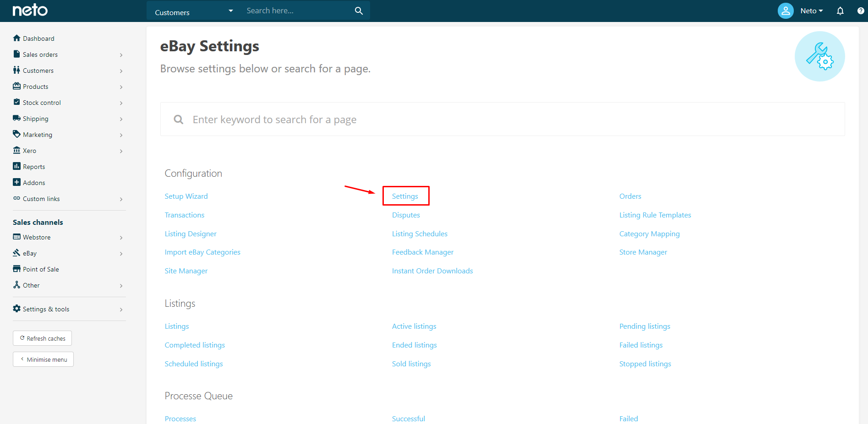
Task: Open the Listing Designer link
Action: click(191, 234)
